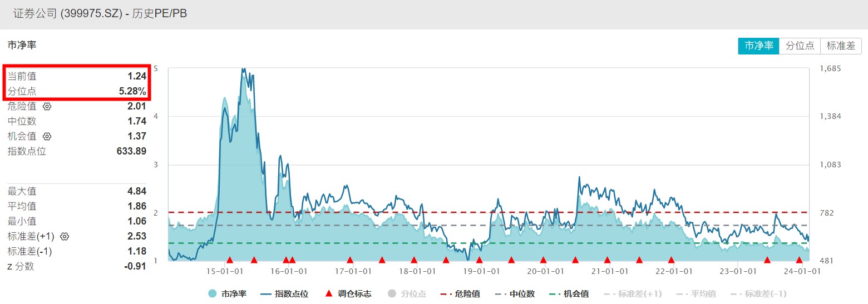Viewport: 868px width, 304px height.
Task: Click the rebalance marker at 15-01-01
Action: click(x=229, y=260)
